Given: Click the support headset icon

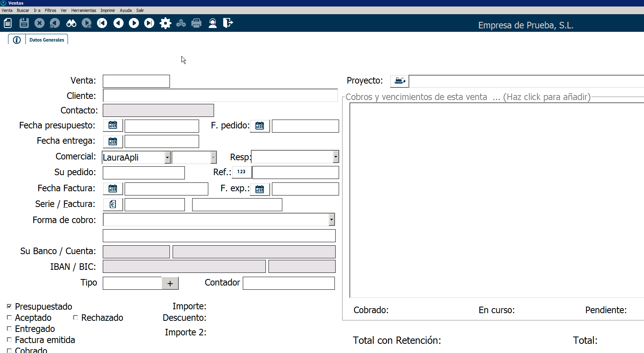Looking at the screenshot, I should tap(212, 23).
